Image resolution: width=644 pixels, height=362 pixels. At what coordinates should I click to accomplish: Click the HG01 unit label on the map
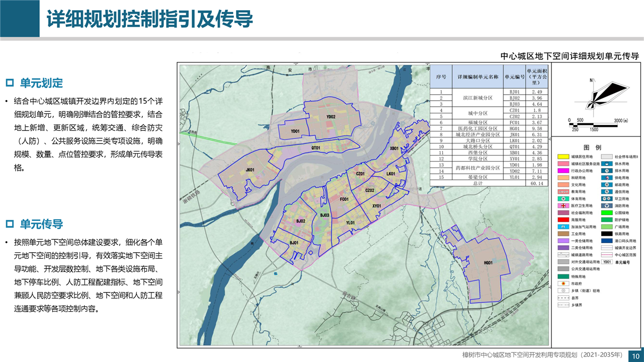487,263
